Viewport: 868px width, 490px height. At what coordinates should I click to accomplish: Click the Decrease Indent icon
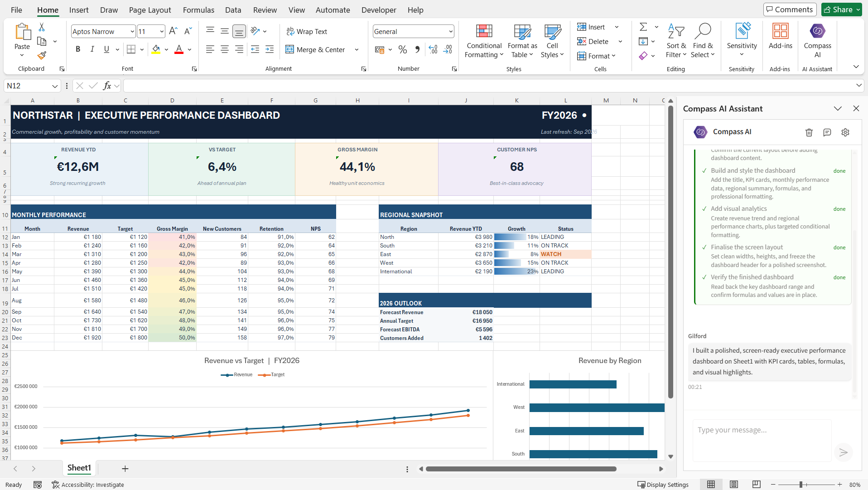click(255, 49)
